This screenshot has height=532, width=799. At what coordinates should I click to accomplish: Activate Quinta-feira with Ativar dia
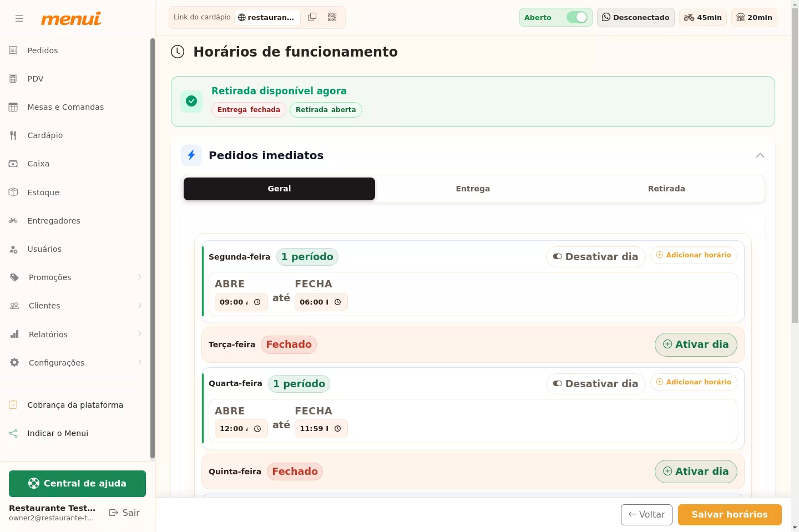point(696,472)
